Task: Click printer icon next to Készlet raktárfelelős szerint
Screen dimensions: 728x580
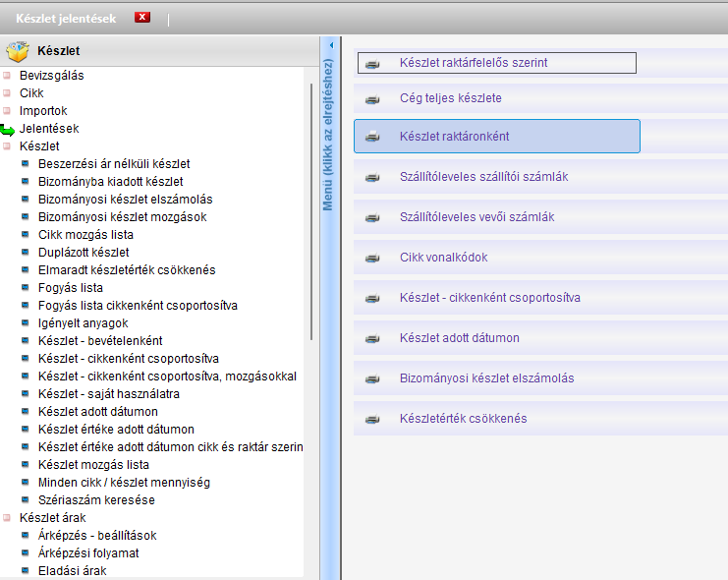Action: tap(372, 64)
